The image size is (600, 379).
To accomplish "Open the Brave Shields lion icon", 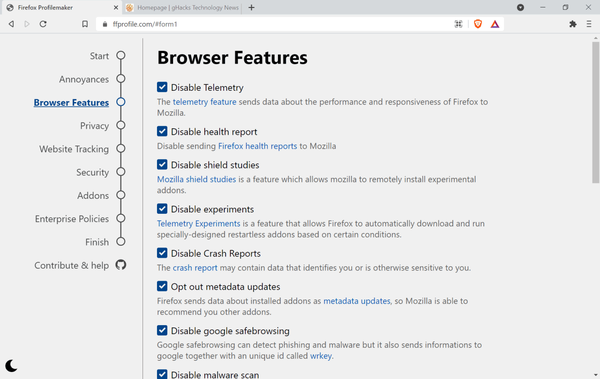I will pyautogui.click(x=478, y=24).
